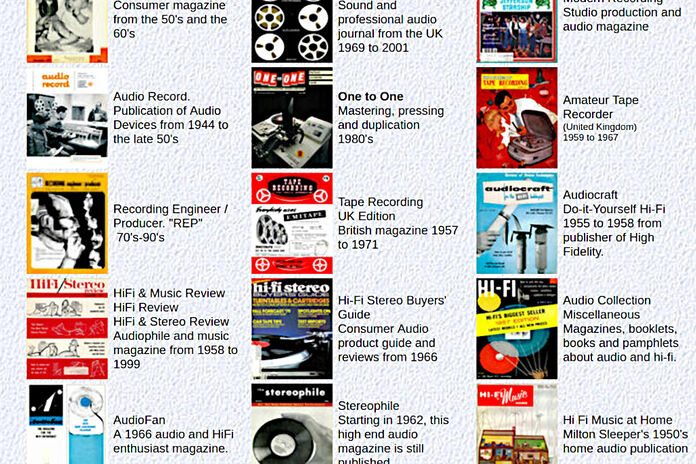
Task: Open 'Recording Engineer / Producer. "REP"' link
Action: coord(170,216)
